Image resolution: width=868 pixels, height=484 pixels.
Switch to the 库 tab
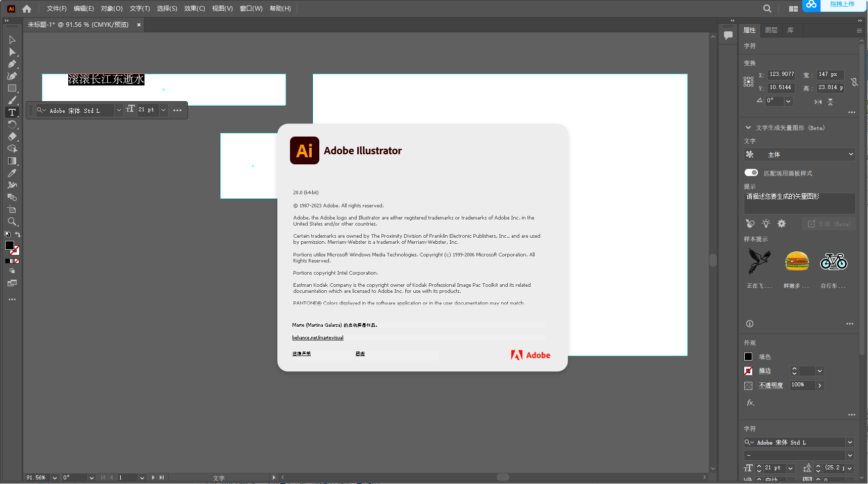[x=790, y=30]
